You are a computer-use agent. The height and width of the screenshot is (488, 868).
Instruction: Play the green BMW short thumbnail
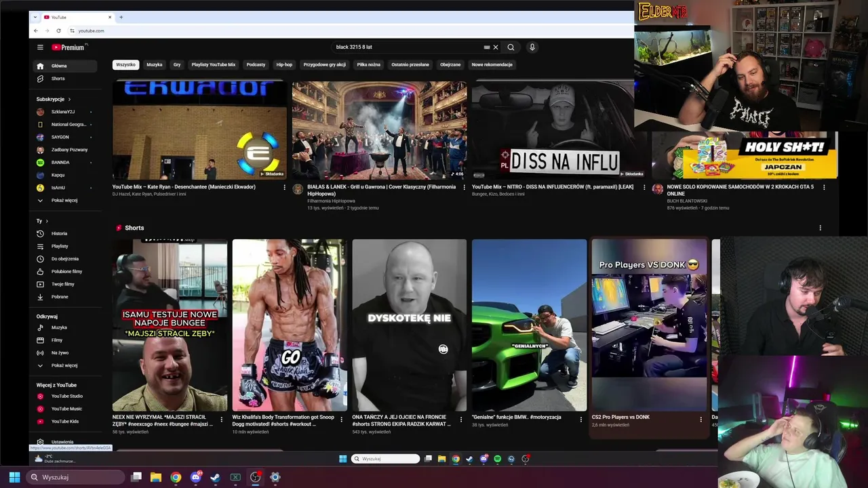529,325
